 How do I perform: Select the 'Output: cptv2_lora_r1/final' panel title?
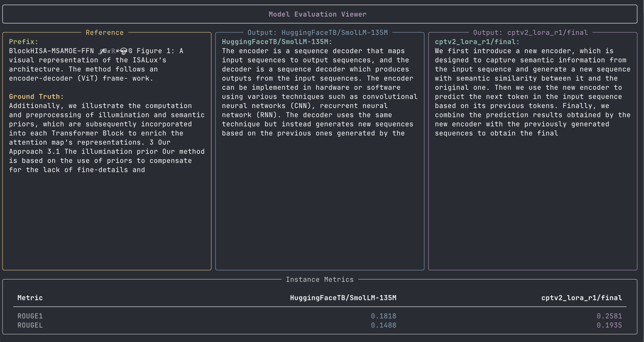530,33
